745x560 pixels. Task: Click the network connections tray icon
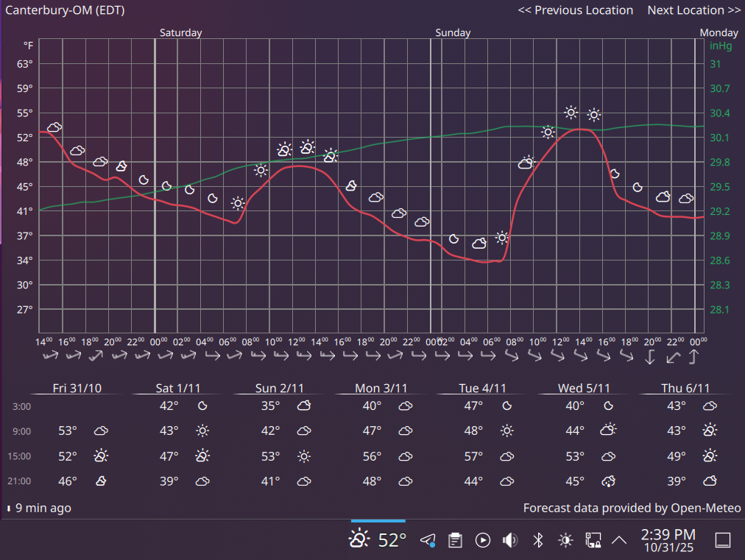click(593, 540)
